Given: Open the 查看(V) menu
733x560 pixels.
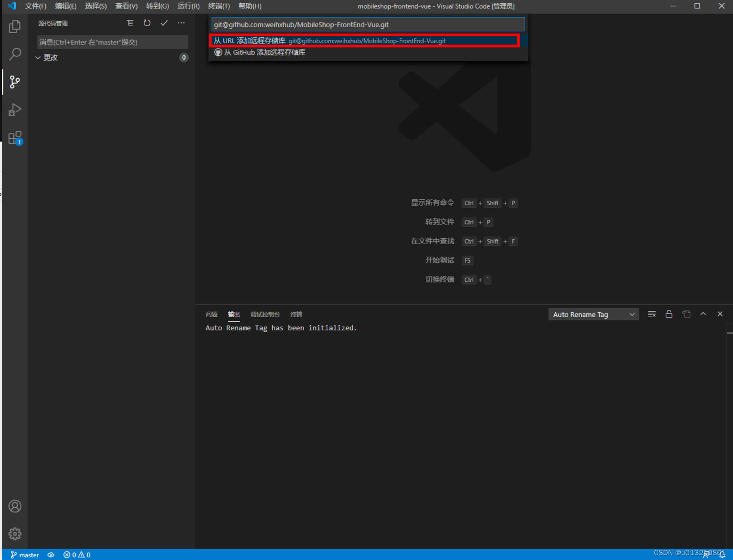Looking at the screenshot, I should tap(126, 6).
